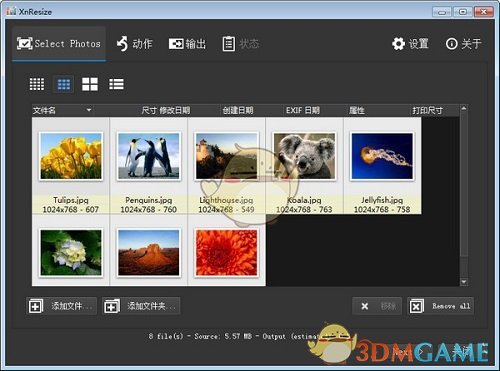Click the Penguins.jpg file name label

tap(149, 200)
